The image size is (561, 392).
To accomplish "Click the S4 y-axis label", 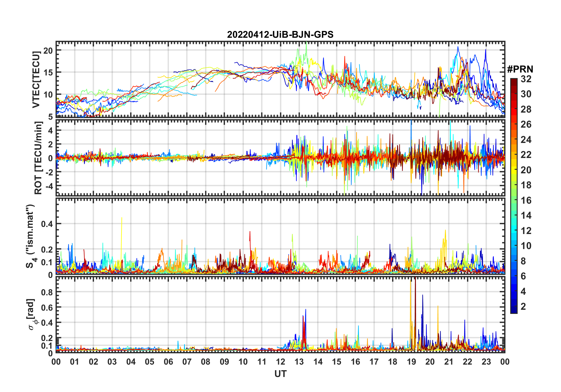I will tap(30, 236).
